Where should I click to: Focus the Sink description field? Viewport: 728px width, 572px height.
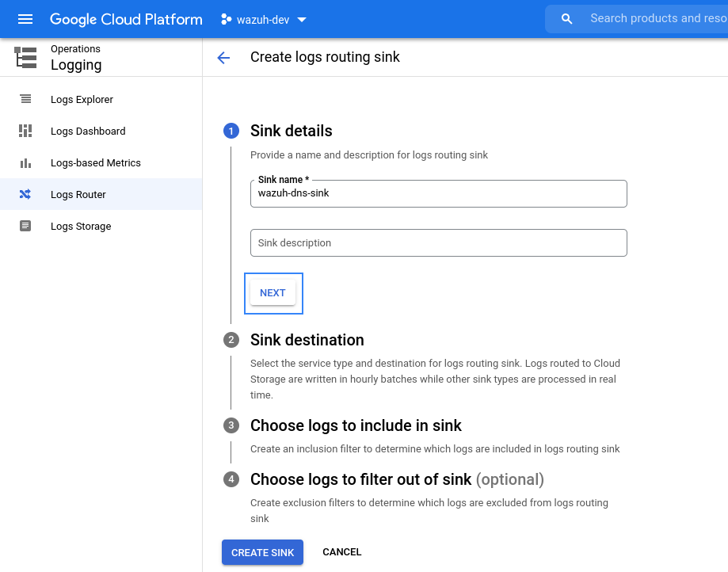click(439, 242)
